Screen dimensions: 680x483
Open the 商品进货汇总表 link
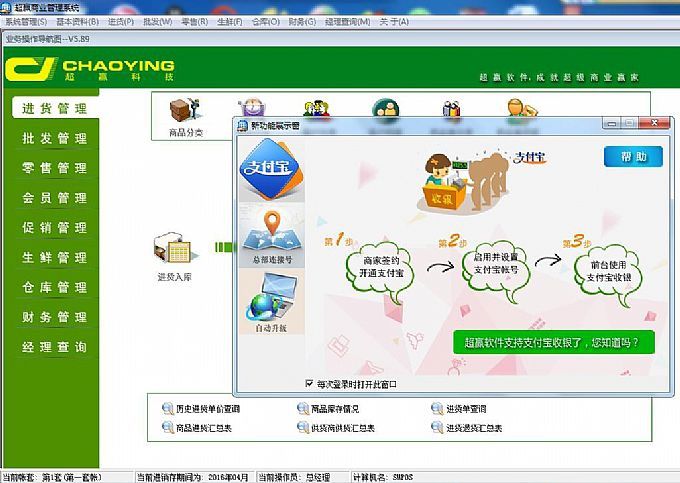click(x=203, y=428)
